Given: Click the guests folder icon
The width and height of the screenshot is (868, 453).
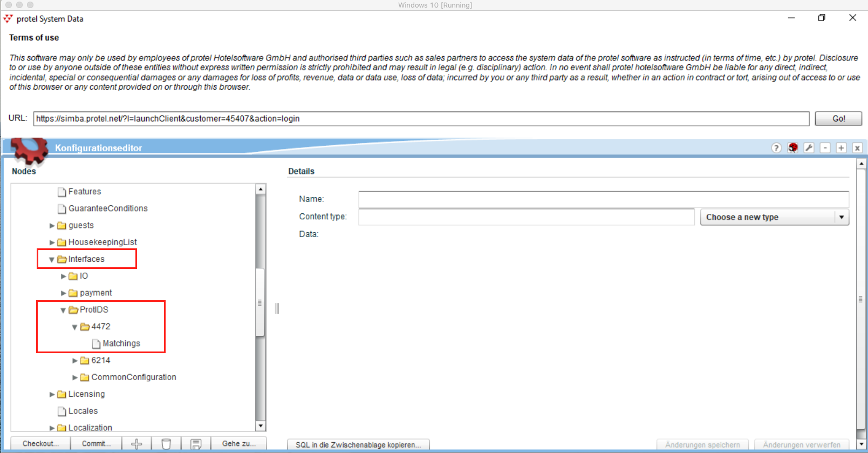Looking at the screenshot, I should [x=61, y=226].
